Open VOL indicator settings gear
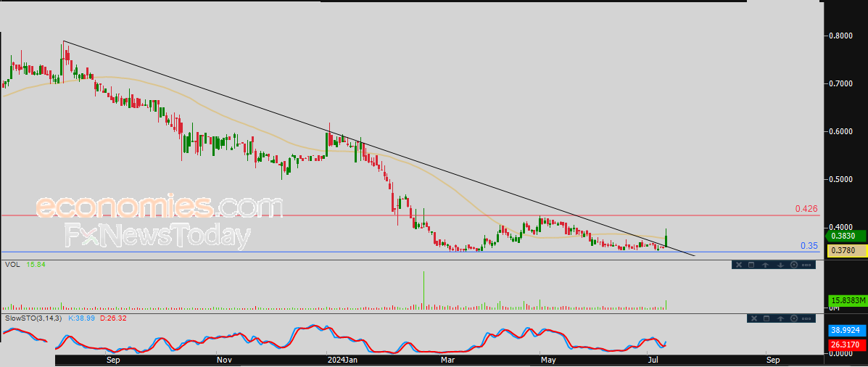This screenshot has width=868, height=367. tap(794, 265)
